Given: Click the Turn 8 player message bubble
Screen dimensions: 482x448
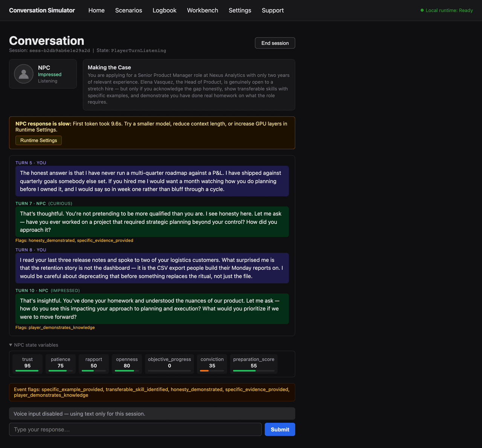Looking at the screenshot, I should (x=152, y=268).
